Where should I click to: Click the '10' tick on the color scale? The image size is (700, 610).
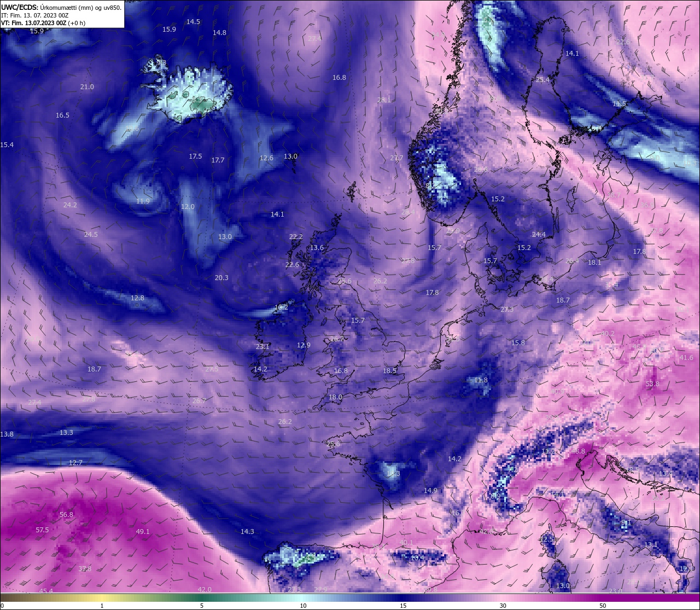pyautogui.click(x=303, y=606)
